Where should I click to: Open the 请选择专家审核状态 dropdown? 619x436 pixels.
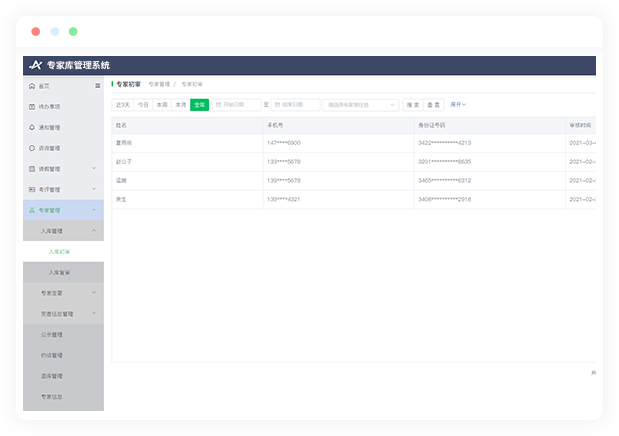[x=360, y=104]
